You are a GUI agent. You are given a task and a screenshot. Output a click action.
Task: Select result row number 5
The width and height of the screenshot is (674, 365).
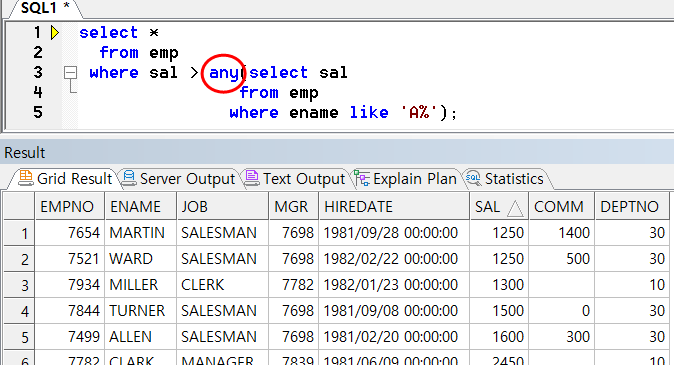(x=19, y=337)
